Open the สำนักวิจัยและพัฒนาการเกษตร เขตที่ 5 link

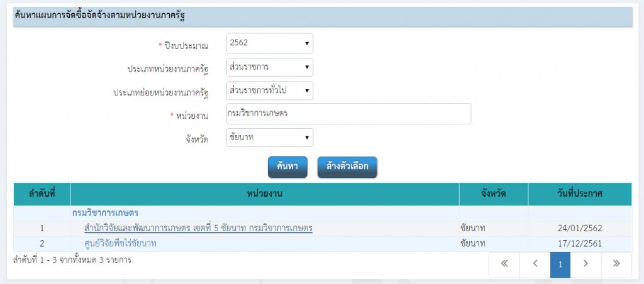(198, 228)
